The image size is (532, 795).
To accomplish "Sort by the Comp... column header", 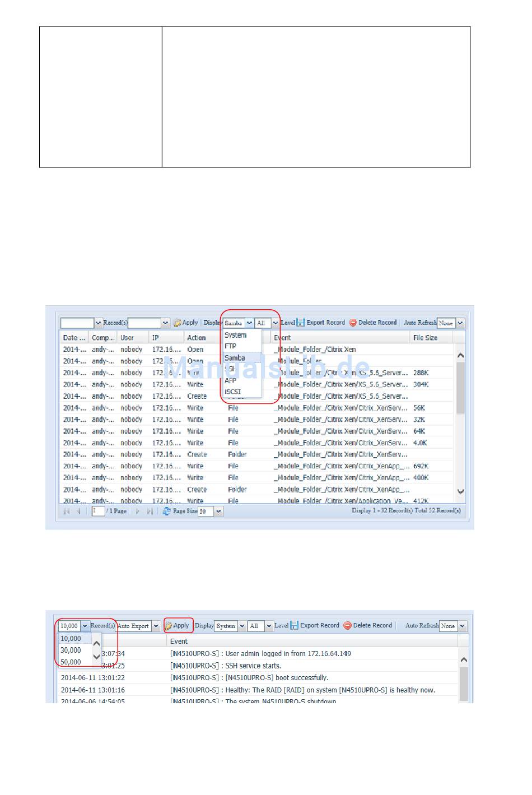I will (103, 338).
